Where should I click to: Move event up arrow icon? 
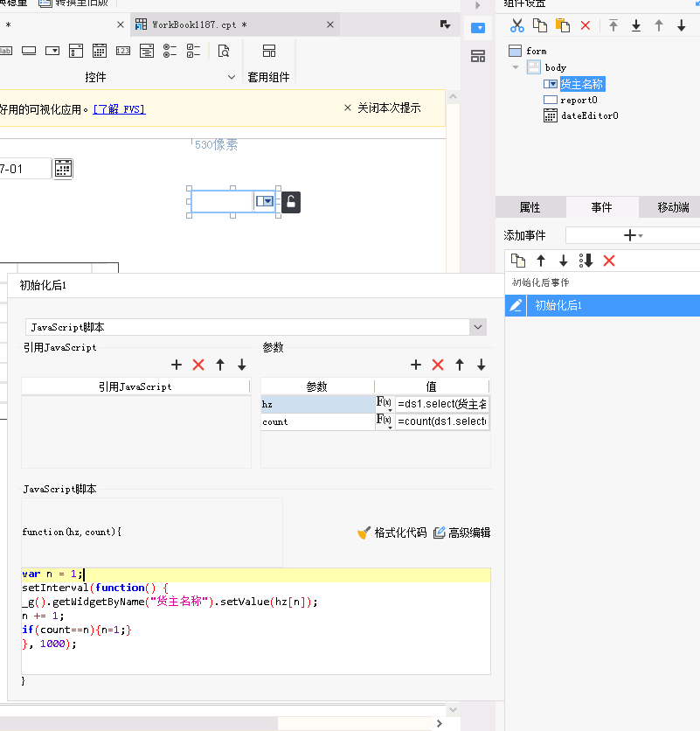(x=541, y=261)
